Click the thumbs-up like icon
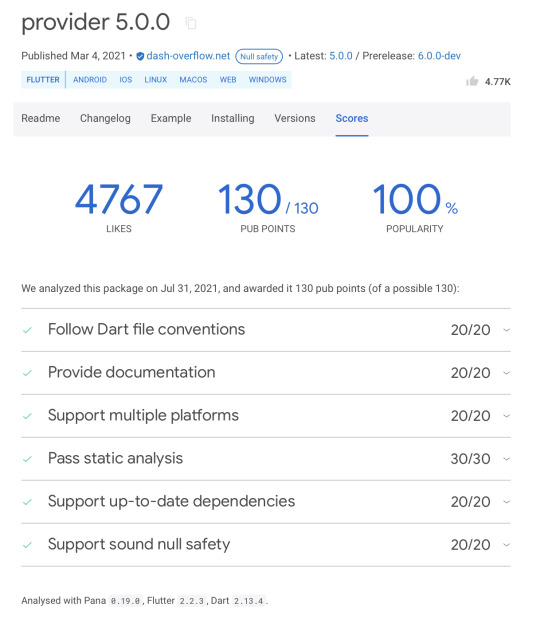The height and width of the screenshot is (622, 540). coord(472,81)
